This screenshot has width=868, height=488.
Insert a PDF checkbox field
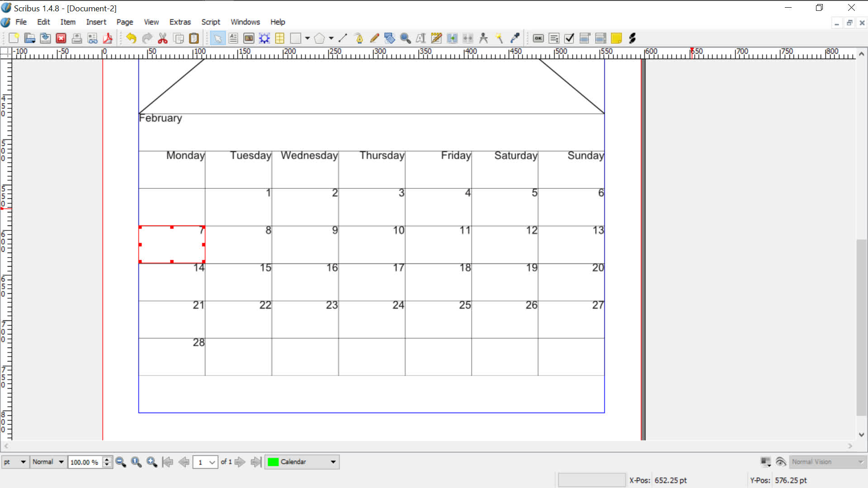(x=570, y=38)
